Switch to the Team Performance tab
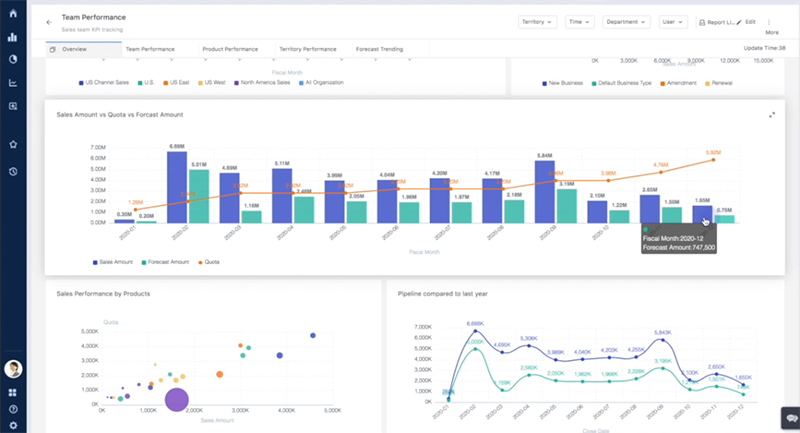 point(150,49)
